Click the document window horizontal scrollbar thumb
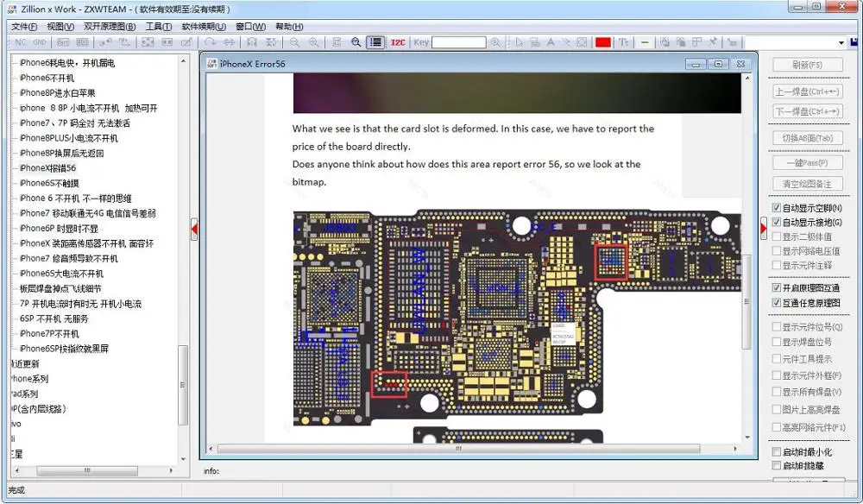 coord(458,449)
